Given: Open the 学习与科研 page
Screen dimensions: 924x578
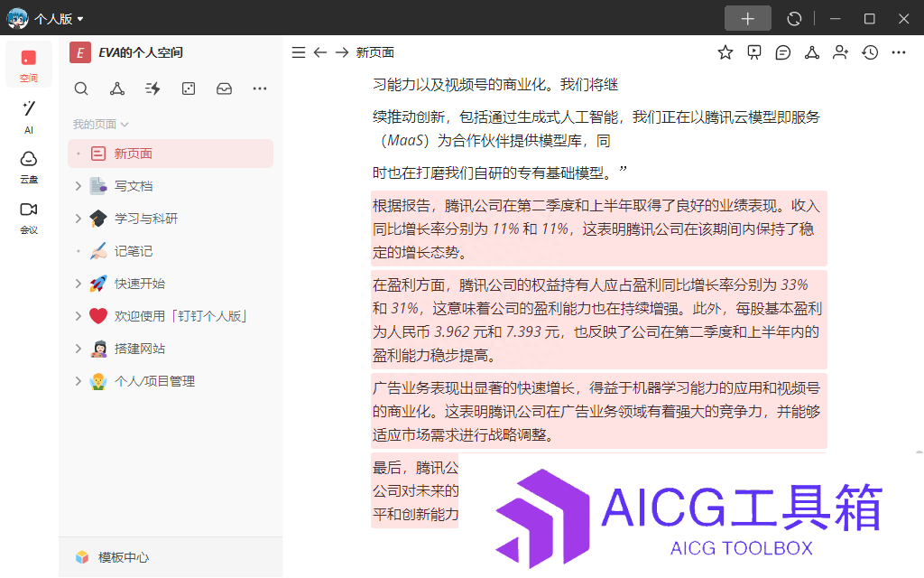Looking at the screenshot, I should click(146, 219).
